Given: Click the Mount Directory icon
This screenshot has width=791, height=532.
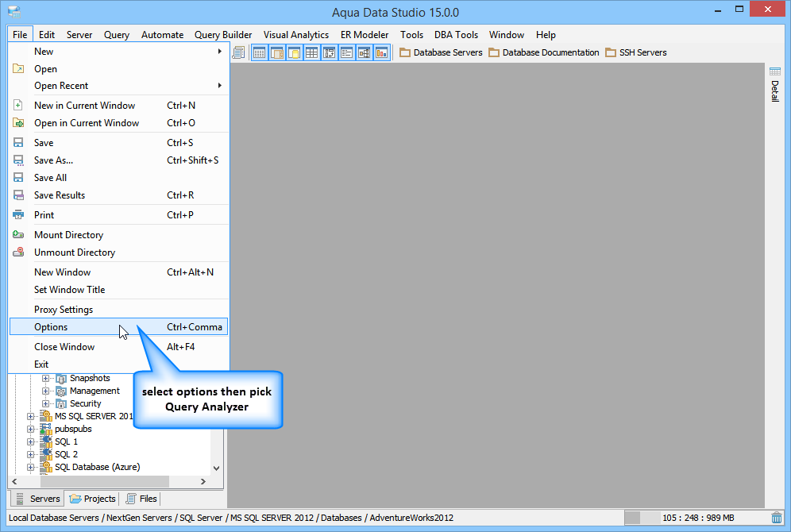Looking at the screenshot, I should click(x=18, y=234).
